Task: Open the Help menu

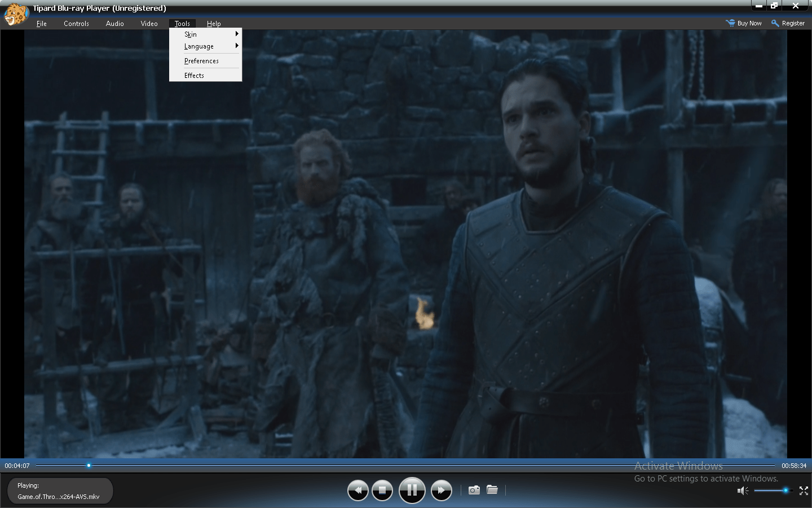Action: coord(214,24)
